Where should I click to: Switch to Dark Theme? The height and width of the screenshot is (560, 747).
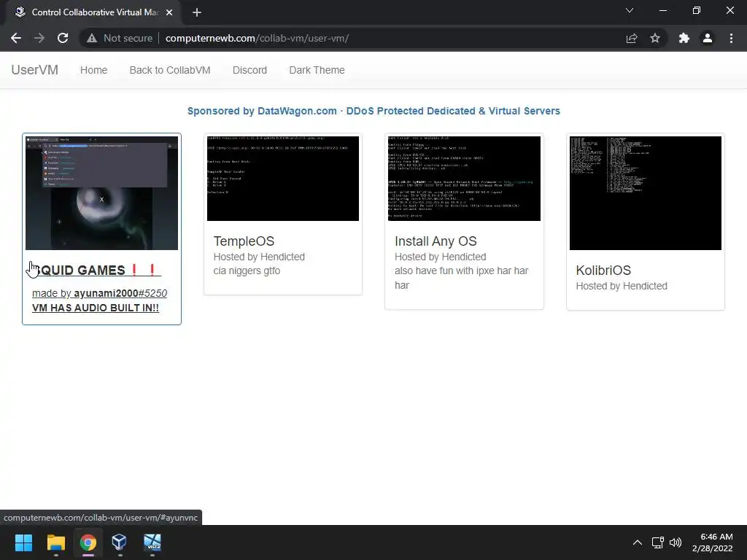tap(317, 70)
